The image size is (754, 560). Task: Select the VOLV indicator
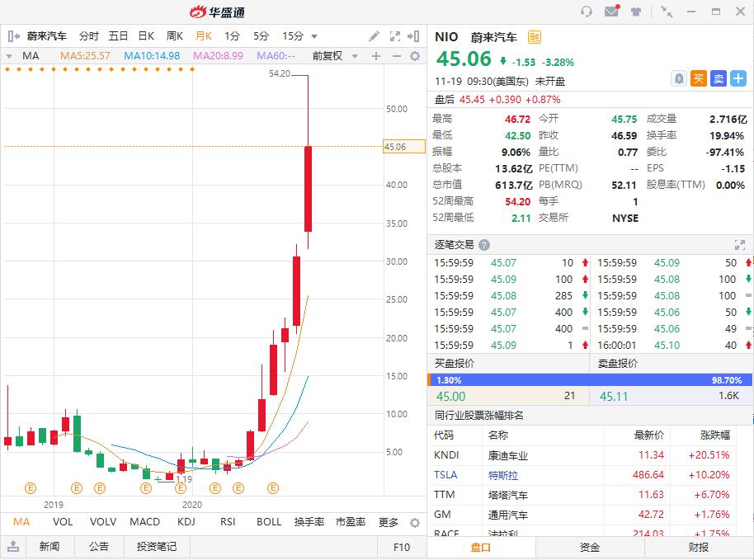pos(103,522)
